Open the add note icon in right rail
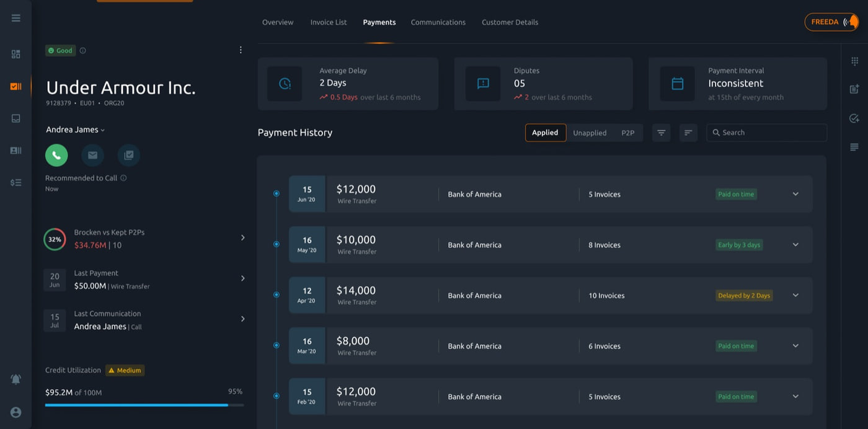 coord(854,89)
